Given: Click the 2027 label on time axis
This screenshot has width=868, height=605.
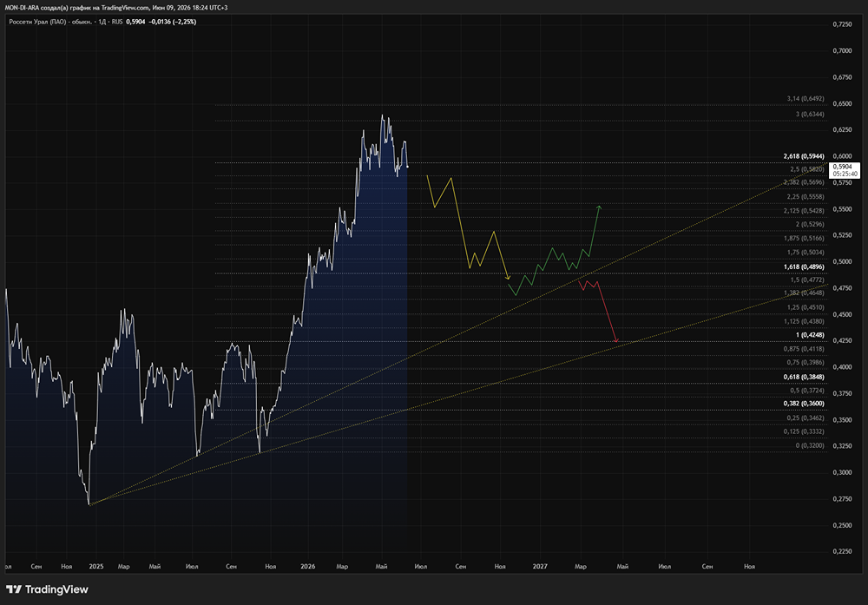Looking at the screenshot, I should (540, 566).
